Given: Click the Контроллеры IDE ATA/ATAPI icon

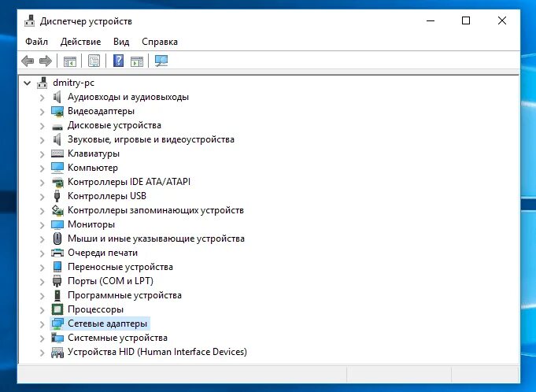Looking at the screenshot, I should click(x=57, y=182).
